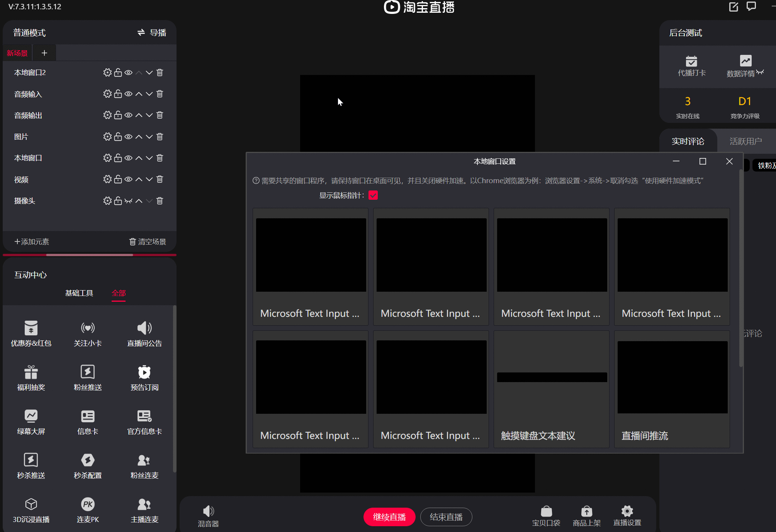Collapse the 本地窗口2 layer with down chevron
This screenshot has height=532, width=776.
(149, 72)
